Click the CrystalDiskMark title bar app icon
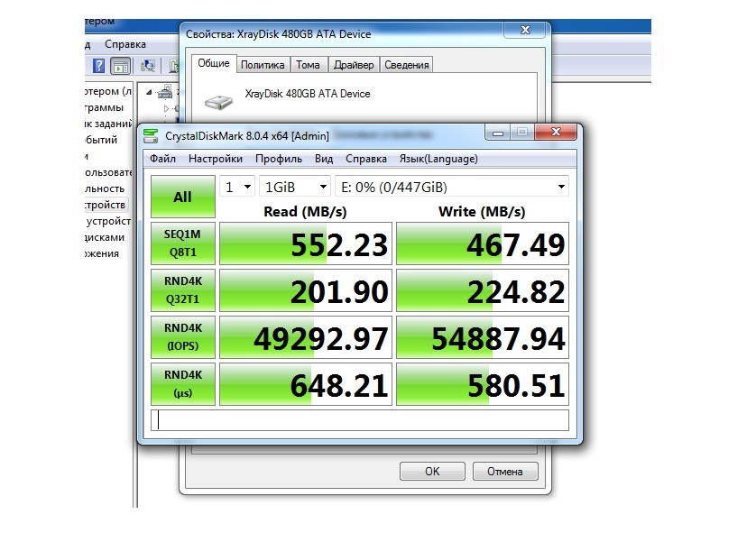The width and height of the screenshot is (756, 542). pos(151,135)
